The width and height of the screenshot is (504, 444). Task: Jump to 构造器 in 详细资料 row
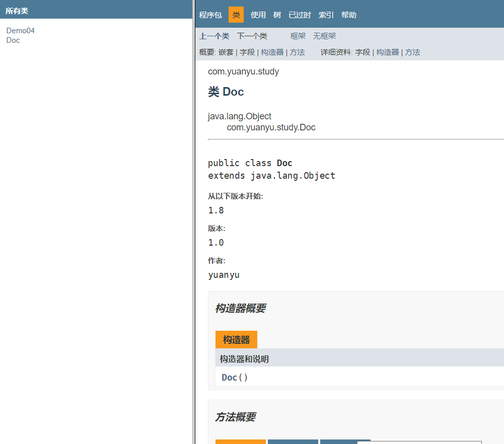point(388,52)
